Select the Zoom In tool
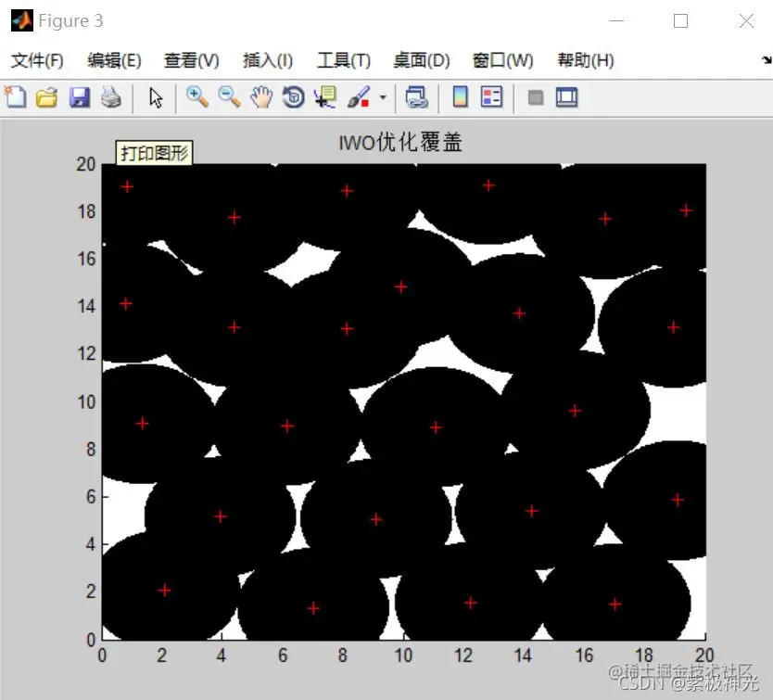773x700 pixels. coord(197,97)
